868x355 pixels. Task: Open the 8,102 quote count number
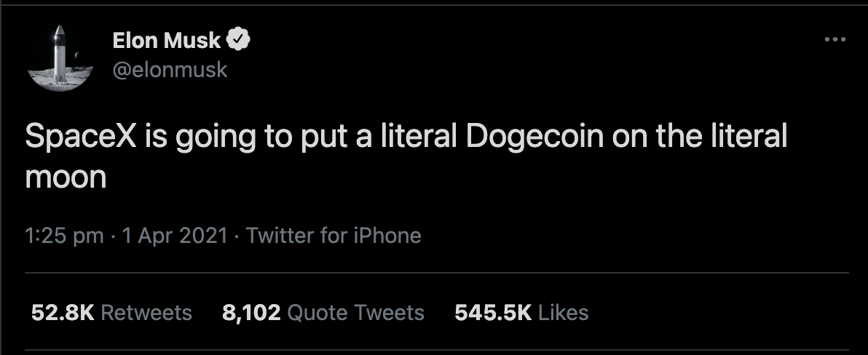pos(251,313)
